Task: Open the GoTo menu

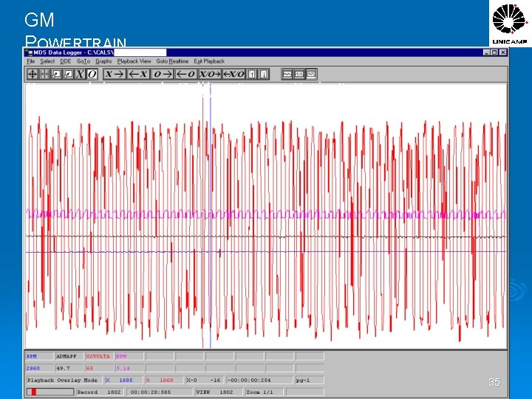Action: tap(83, 61)
